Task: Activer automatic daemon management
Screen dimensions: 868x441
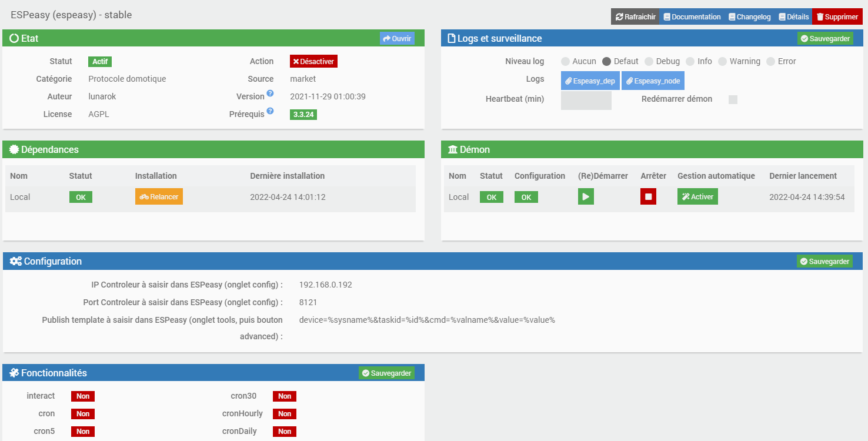Action: [697, 197]
